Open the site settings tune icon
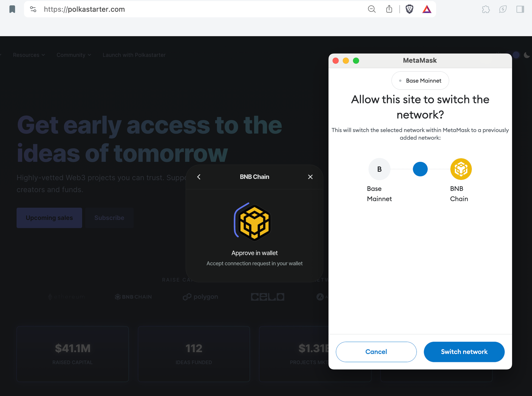Viewport: 532px width, 396px height. point(33,9)
